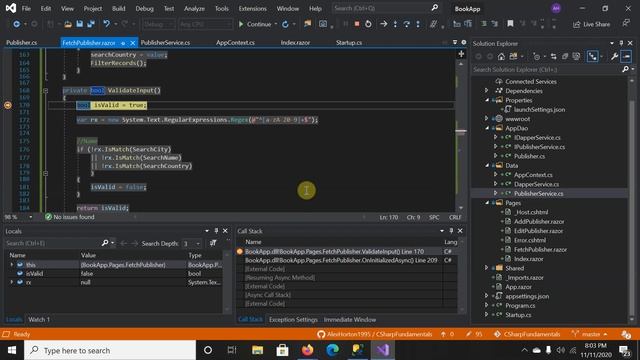Select EditPublisher.razor in Solution Explorer
The image size is (640, 360).
point(538,231)
